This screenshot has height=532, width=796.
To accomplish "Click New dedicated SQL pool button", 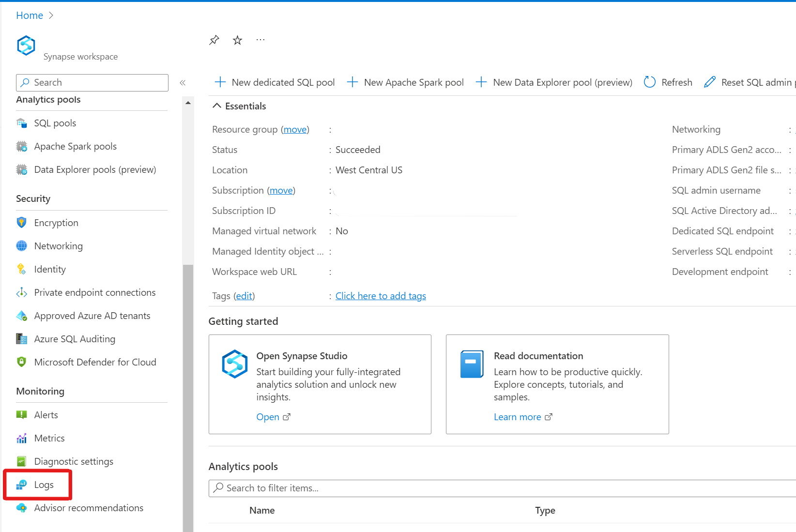I will pos(275,82).
